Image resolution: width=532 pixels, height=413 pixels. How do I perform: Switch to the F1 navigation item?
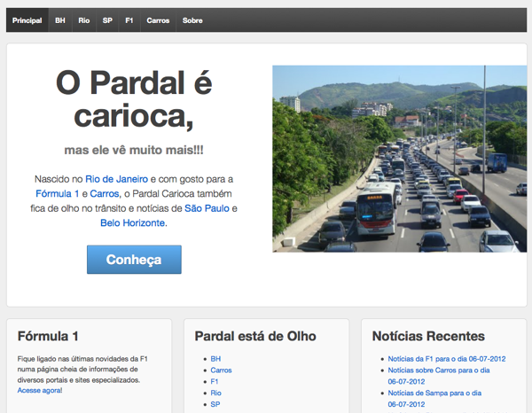[x=129, y=20]
